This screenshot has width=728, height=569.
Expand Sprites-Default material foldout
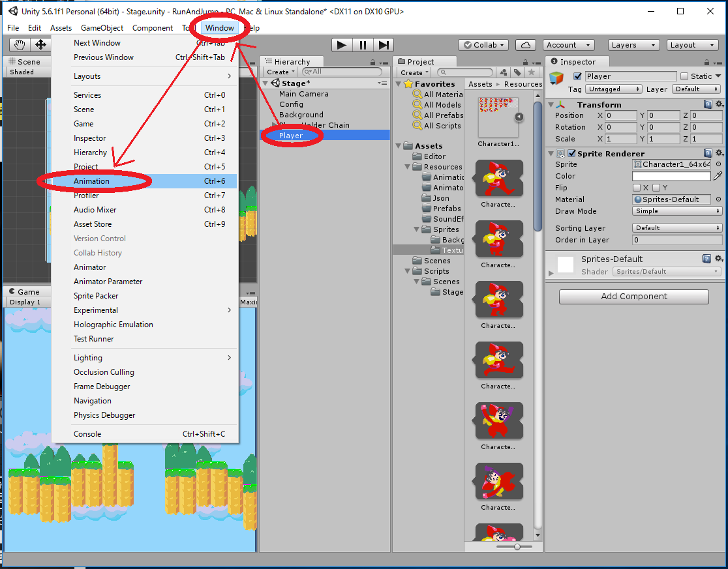551,273
